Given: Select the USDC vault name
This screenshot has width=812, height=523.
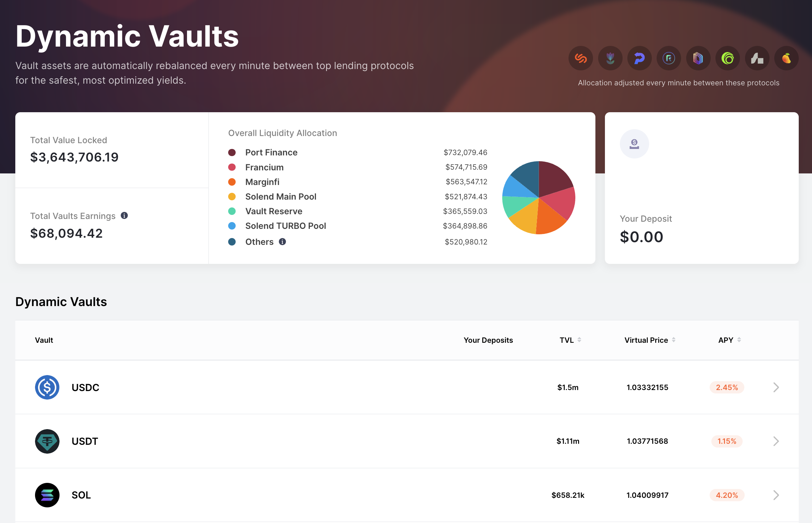Looking at the screenshot, I should 85,388.
